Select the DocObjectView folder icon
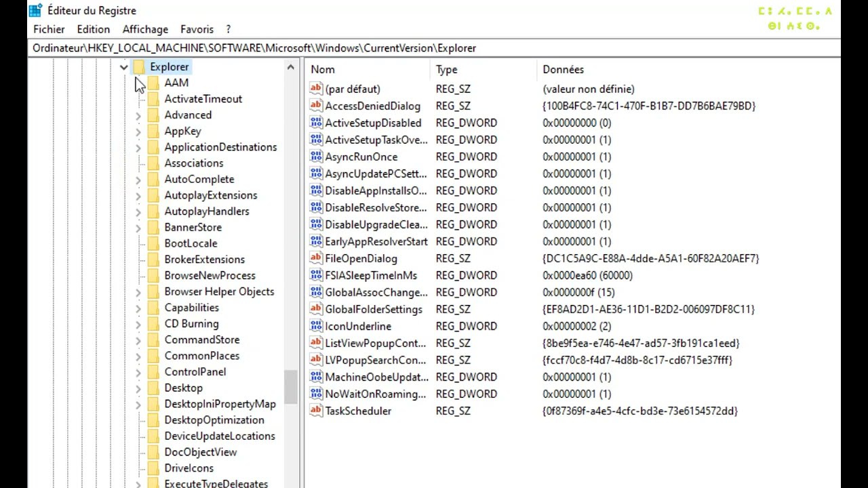 point(153,452)
